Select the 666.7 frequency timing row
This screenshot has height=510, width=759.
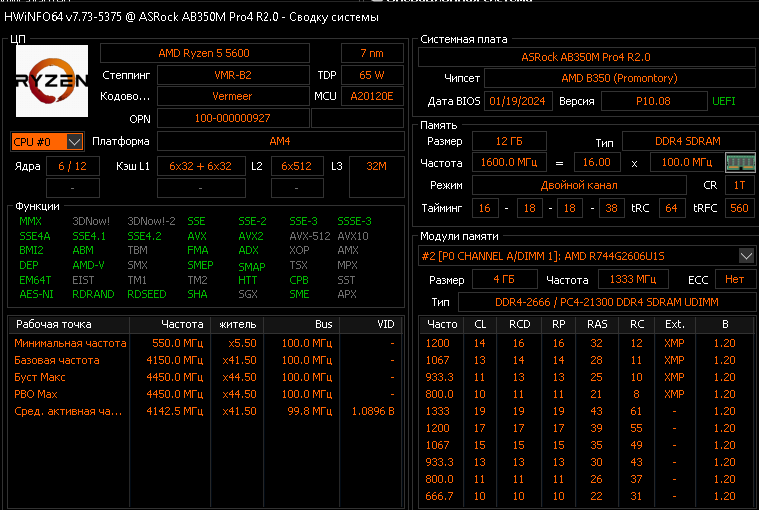coord(586,496)
